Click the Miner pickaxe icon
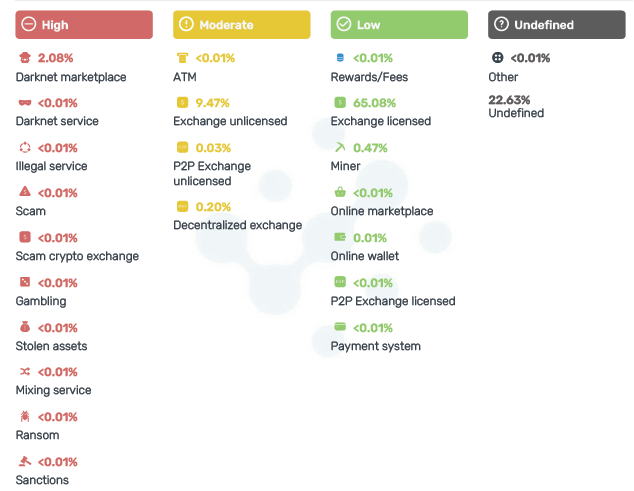The image size is (634, 491). pos(340,148)
